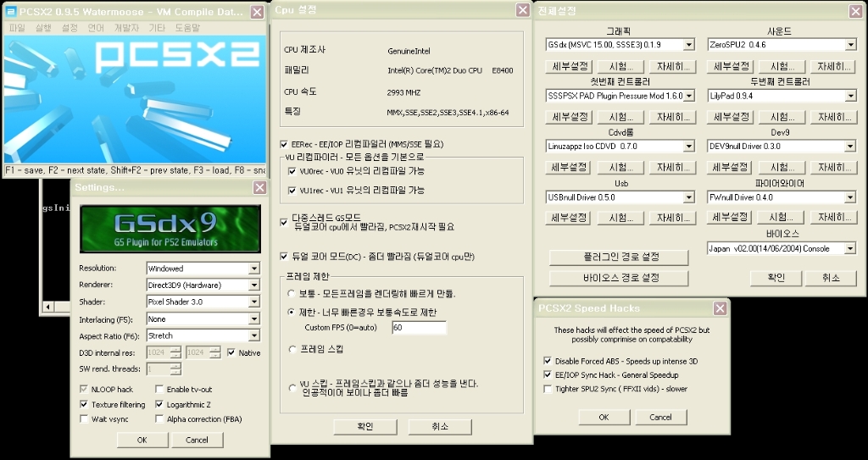Uncheck Disable Forced ABS speed hack
868x460 pixels.
coord(548,361)
